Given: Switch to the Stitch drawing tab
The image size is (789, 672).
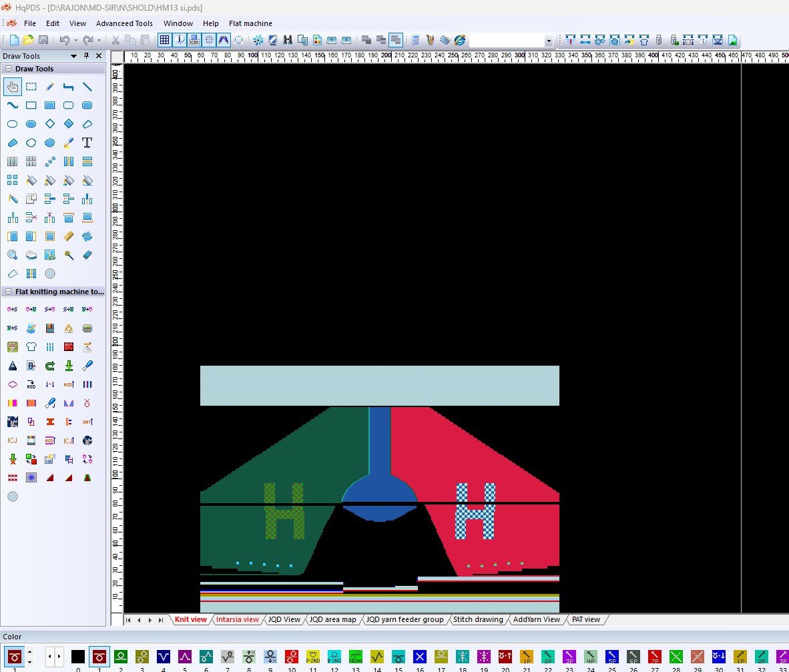Looking at the screenshot, I should point(478,619).
